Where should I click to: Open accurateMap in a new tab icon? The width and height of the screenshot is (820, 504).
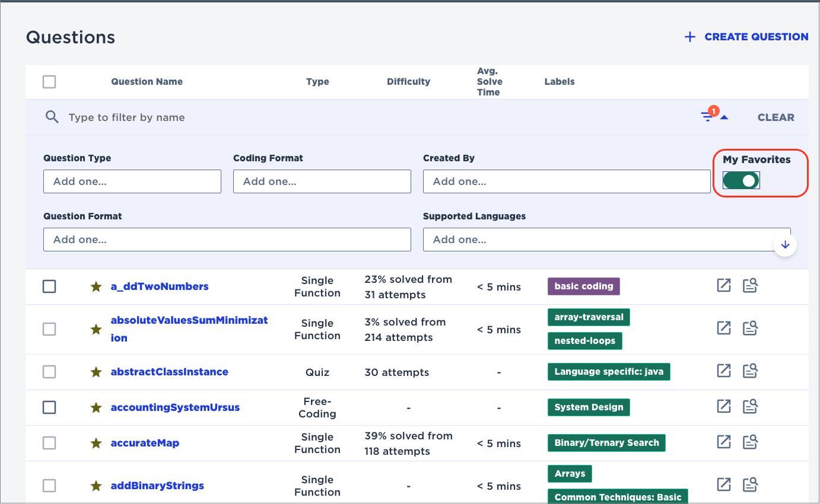pyautogui.click(x=723, y=442)
